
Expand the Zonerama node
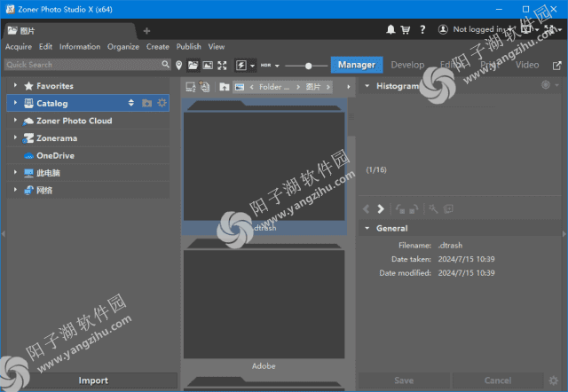click(15, 137)
